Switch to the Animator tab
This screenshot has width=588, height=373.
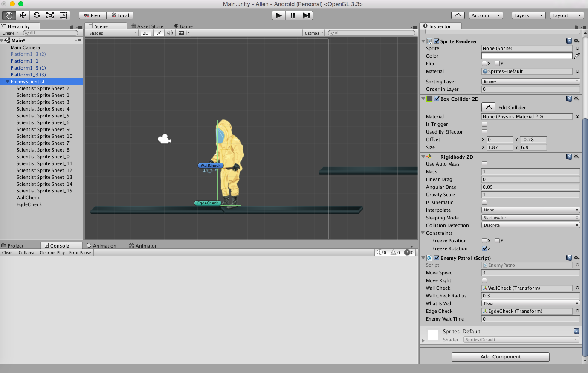click(143, 246)
